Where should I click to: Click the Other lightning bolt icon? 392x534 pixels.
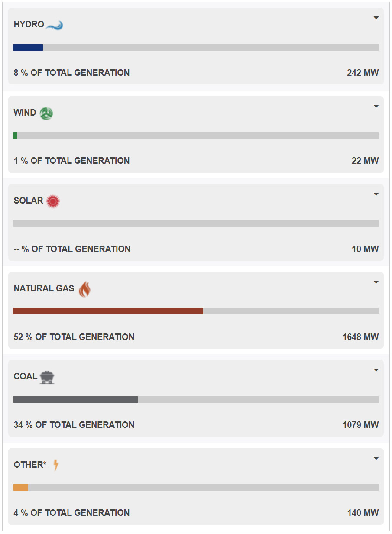pyautogui.click(x=55, y=465)
